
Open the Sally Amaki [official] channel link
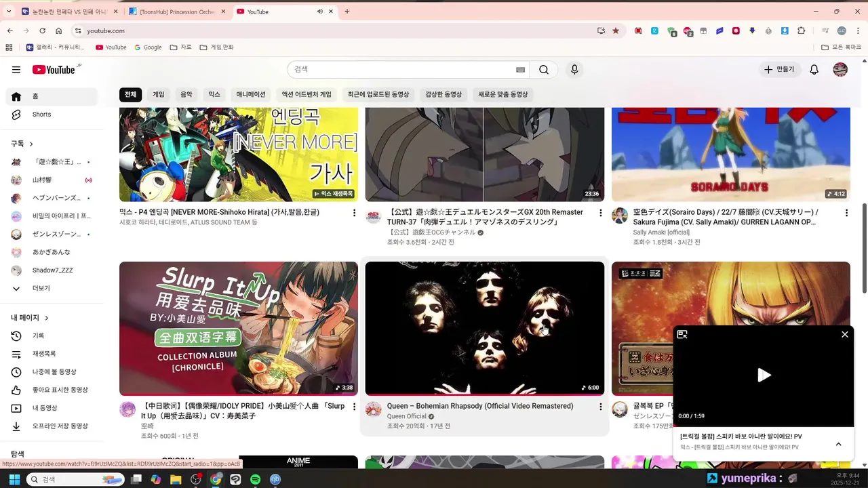pyautogui.click(x=661, y=232)
